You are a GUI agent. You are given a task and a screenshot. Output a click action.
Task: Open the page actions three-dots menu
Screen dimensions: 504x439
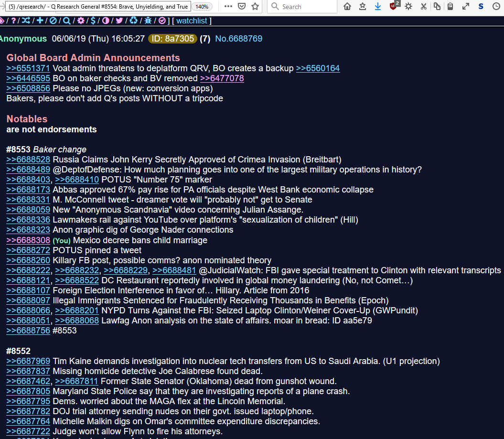point(228,6)
